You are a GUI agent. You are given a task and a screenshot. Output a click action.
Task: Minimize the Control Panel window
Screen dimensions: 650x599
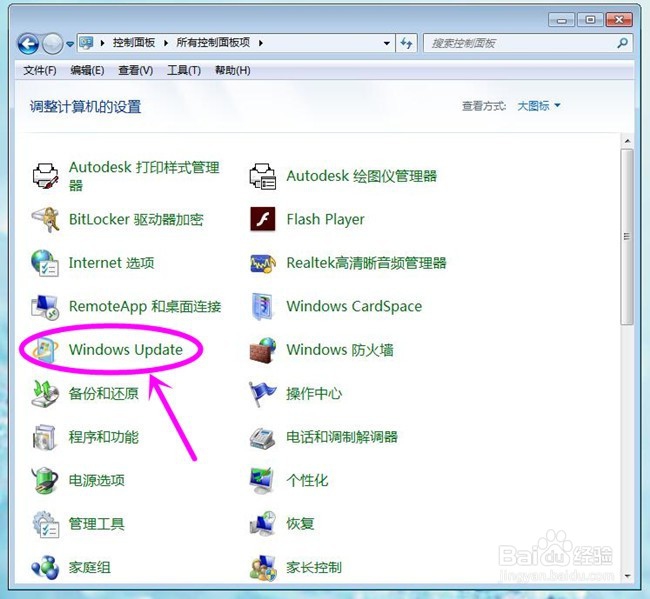[562, 20]
